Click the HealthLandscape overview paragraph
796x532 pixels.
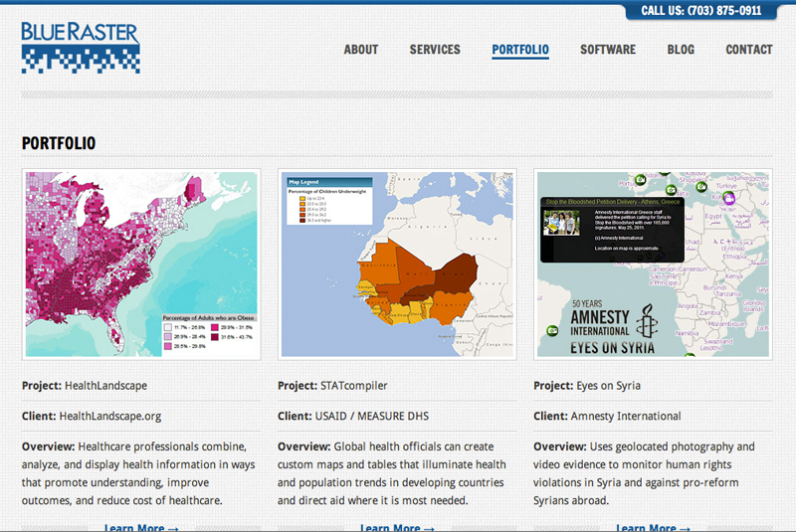tap(138, 473)
